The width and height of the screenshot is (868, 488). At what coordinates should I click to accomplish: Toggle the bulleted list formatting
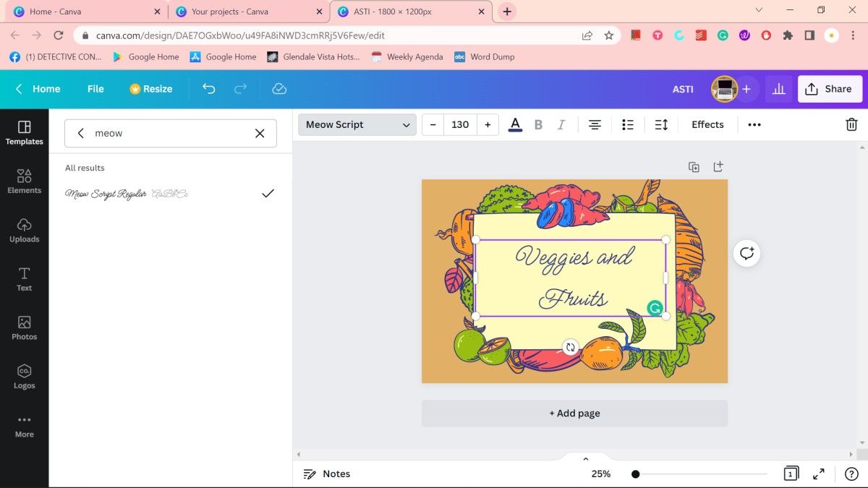pyautogui.click(x=627, y=124)
